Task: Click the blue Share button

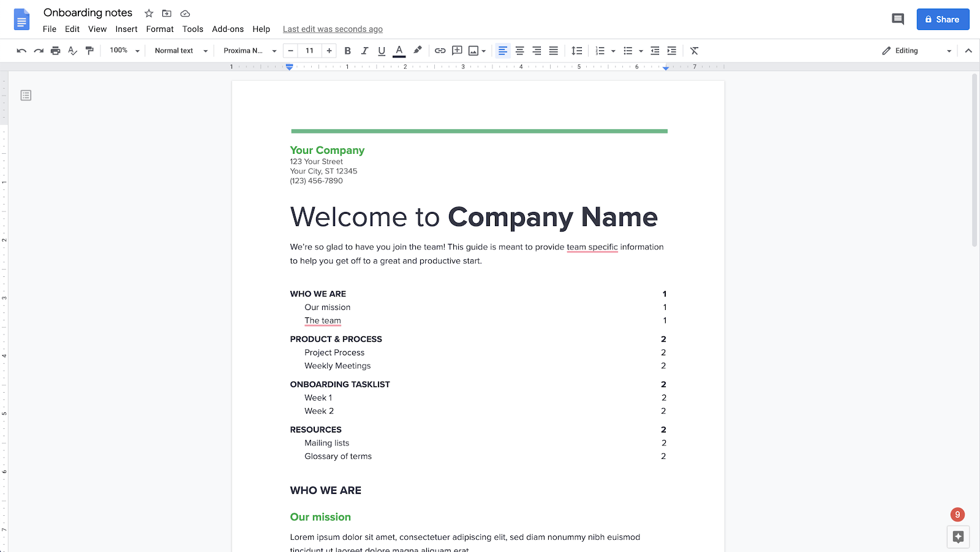Action: tap(943, 19)
